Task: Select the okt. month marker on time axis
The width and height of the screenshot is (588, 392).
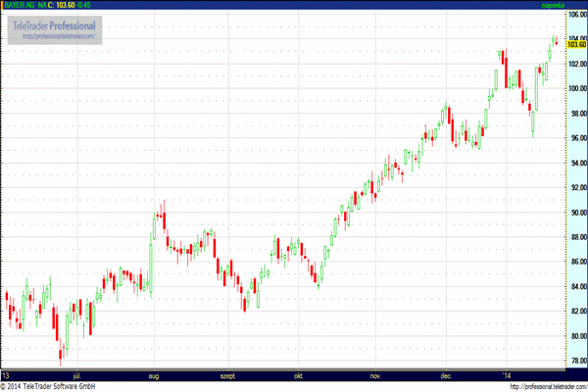Action: [299, 376]
